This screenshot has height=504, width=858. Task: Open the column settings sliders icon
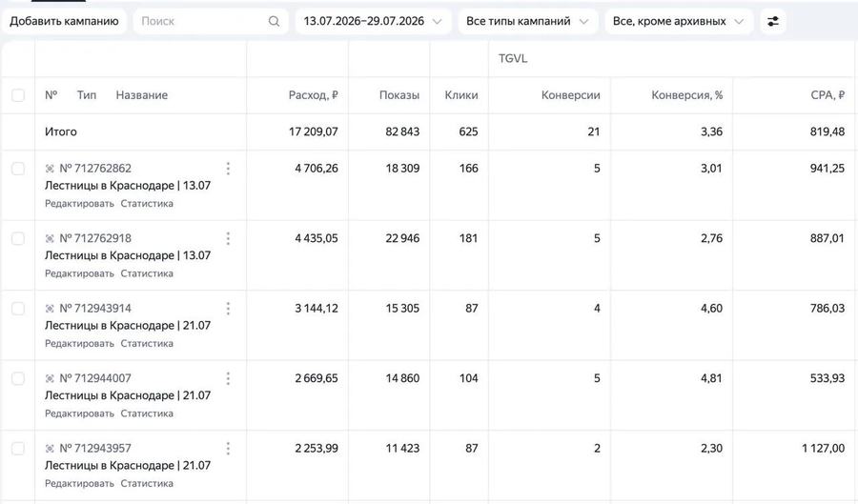point(772,21)
